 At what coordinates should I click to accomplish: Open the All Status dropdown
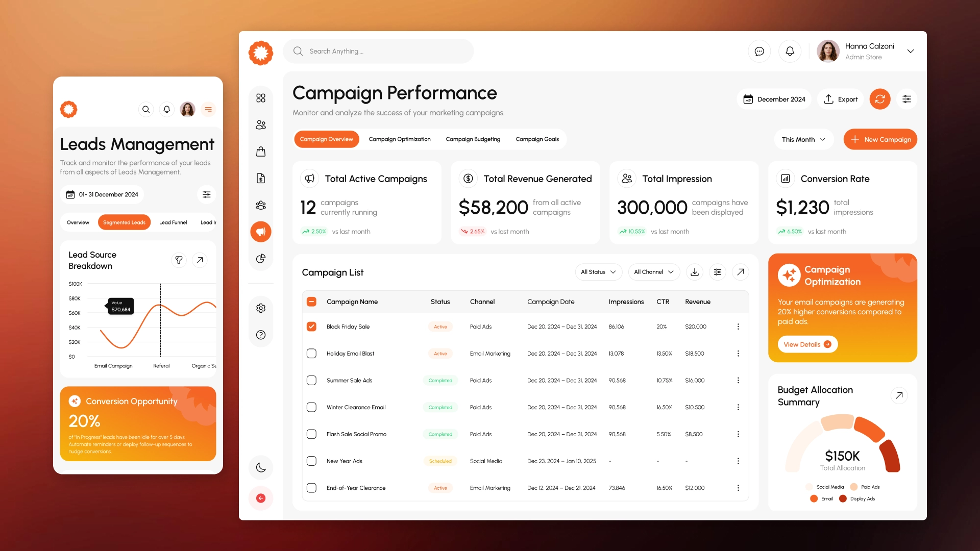coord(598,272)
